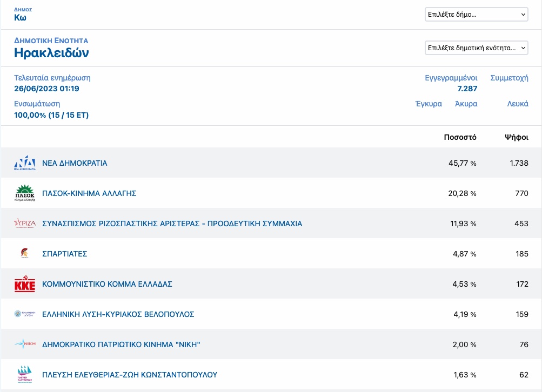Click the Ηρακλειδών unit heading
Viewport: 542px width, 392px height.
[51, 53]
